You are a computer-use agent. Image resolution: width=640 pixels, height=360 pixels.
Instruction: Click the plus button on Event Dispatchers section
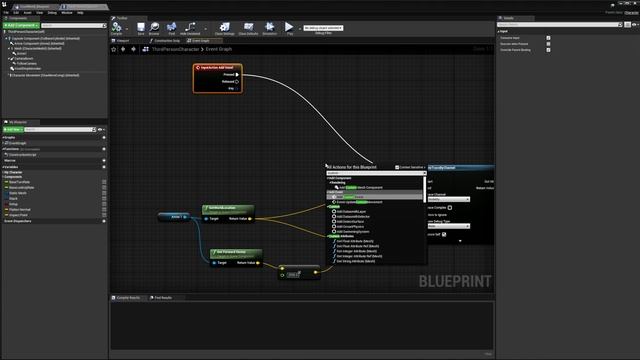coord(104,221)
